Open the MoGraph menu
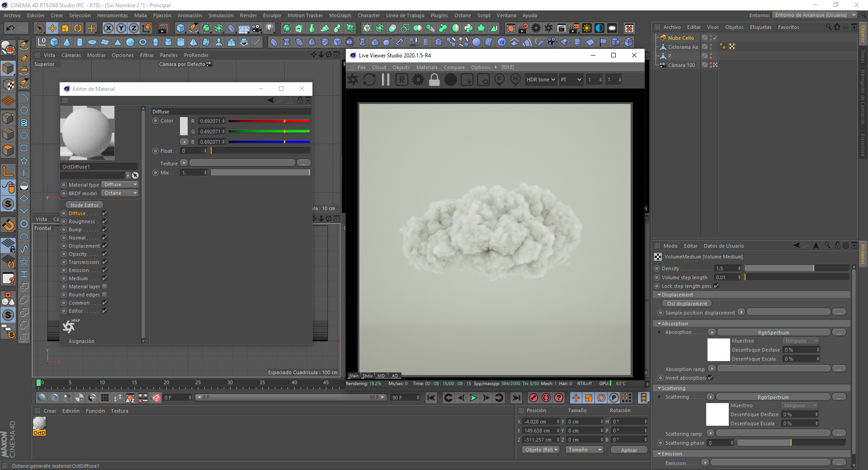The height and width of the screenshot is (470, 868). click(x=340, y=15)
